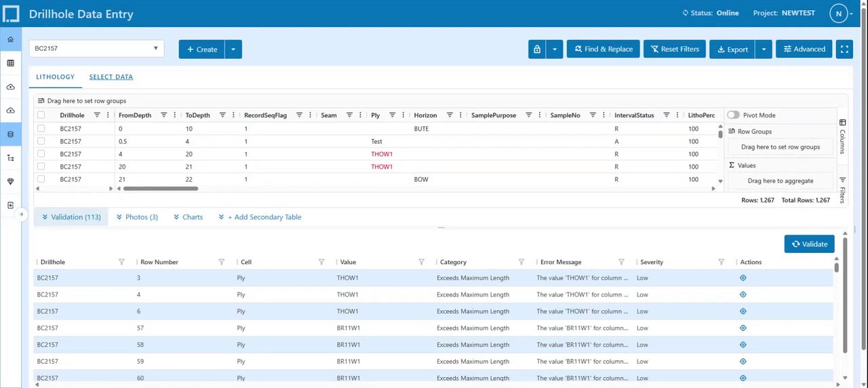Click the Validate button
Screen dimensions: 868x388
pyautogui.click(x=810, y=244)
